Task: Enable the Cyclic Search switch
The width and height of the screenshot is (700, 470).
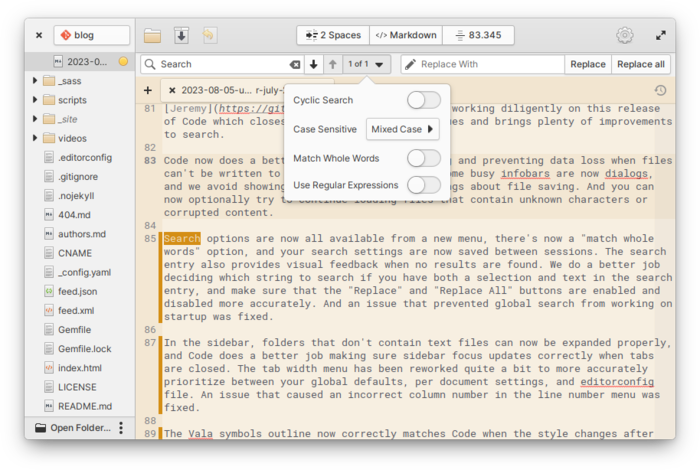Action: (423, 100)
